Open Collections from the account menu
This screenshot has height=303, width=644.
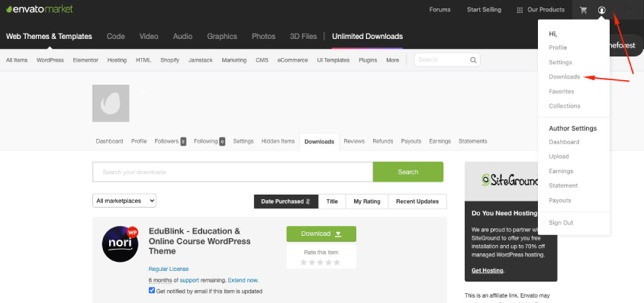(565, 106)
